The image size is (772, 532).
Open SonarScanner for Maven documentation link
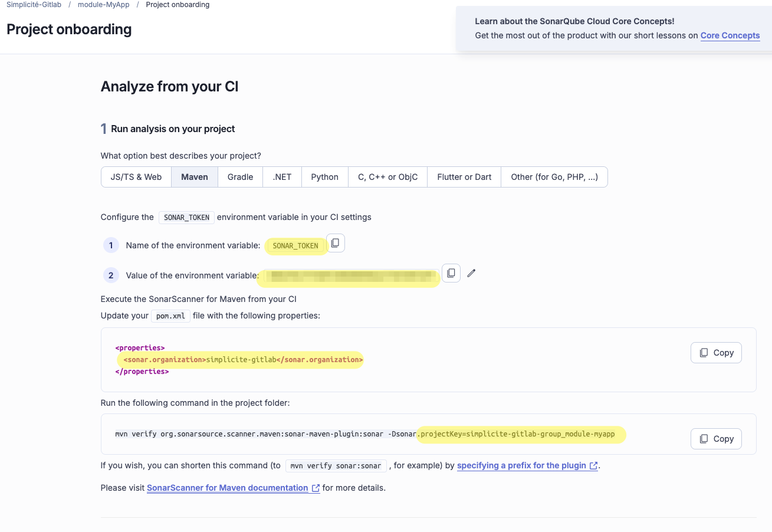tap(228, 488)
